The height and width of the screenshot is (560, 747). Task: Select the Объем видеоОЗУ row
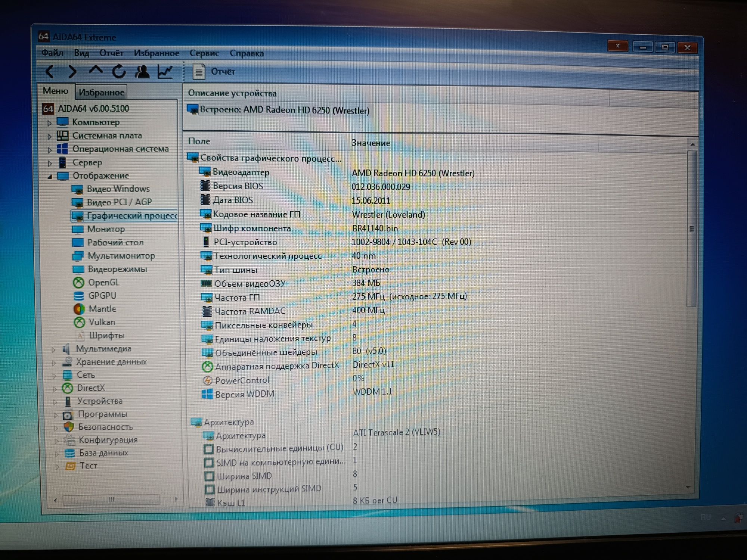point(291,283)
